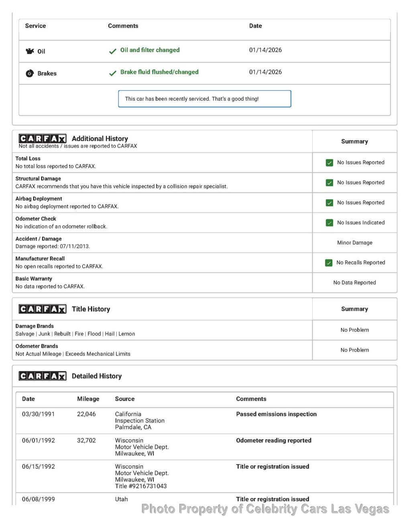Click the No Recalls Reported checkbox
Screen dimensions: 411x532
click(329, 263)
